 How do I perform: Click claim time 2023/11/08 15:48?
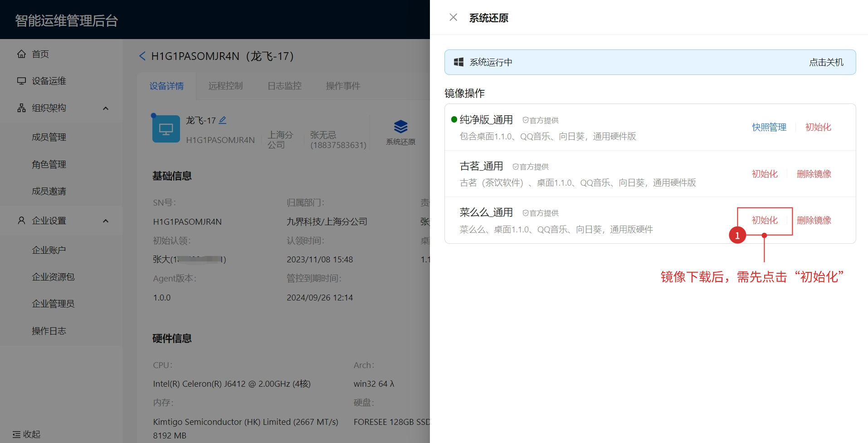320,260
